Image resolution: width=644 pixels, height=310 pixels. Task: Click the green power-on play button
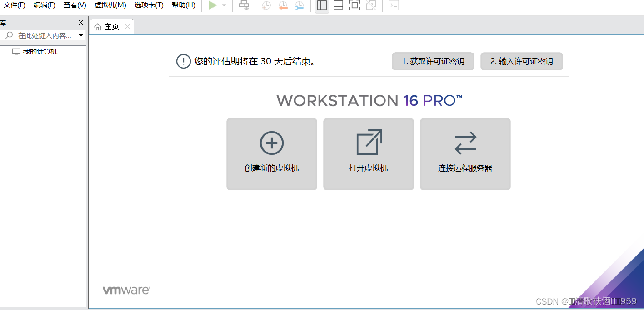[x=213, y=5]
